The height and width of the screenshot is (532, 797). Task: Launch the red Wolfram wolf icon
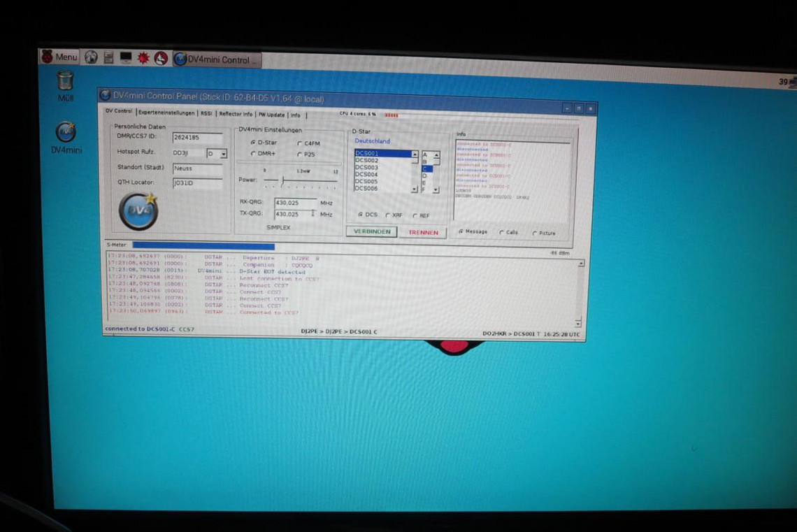point(161,59)
